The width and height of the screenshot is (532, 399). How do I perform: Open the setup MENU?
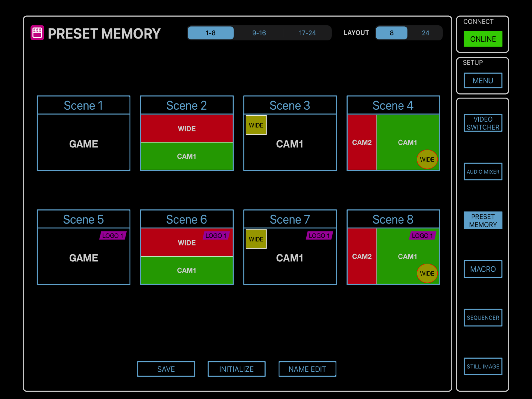click(x=483, y=81)
